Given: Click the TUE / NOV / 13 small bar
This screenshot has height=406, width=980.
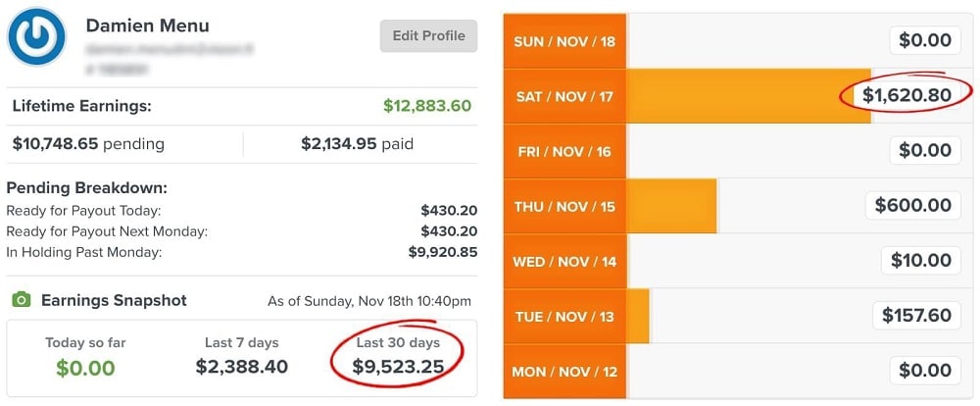Looking at the screenshot, I should [x=638, y=316].
